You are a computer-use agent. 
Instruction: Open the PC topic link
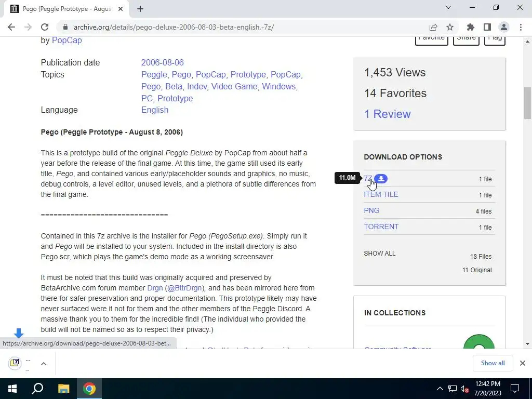click(147, 98)
